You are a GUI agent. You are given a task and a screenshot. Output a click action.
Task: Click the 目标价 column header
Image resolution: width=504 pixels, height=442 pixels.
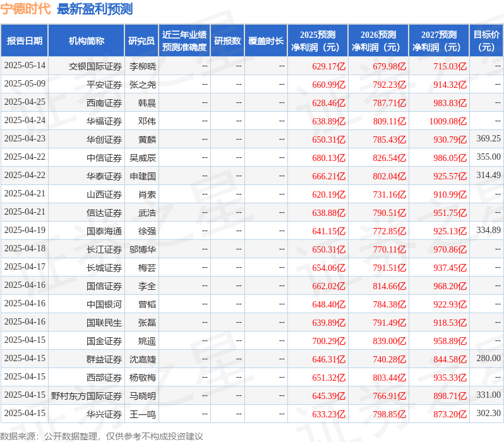point(486,41)
